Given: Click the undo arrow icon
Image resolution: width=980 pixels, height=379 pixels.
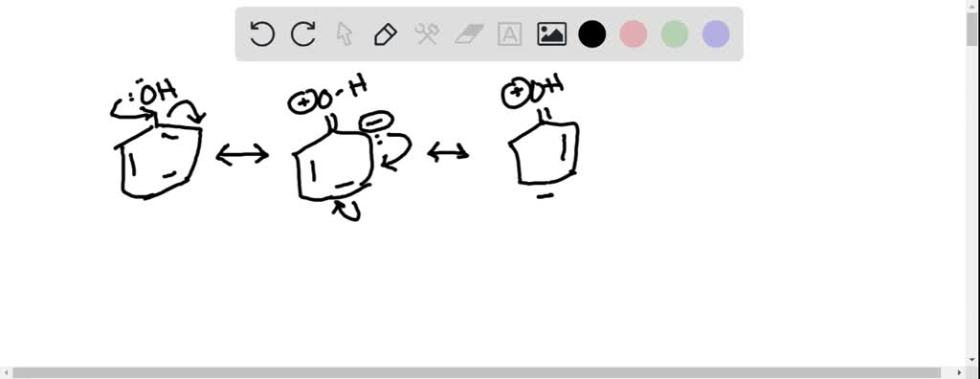Looking at the screenshot, I should 262,33.
